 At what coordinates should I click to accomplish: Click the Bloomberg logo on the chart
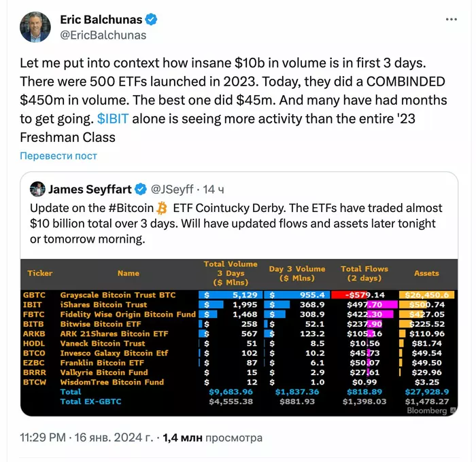coord(427,410)
